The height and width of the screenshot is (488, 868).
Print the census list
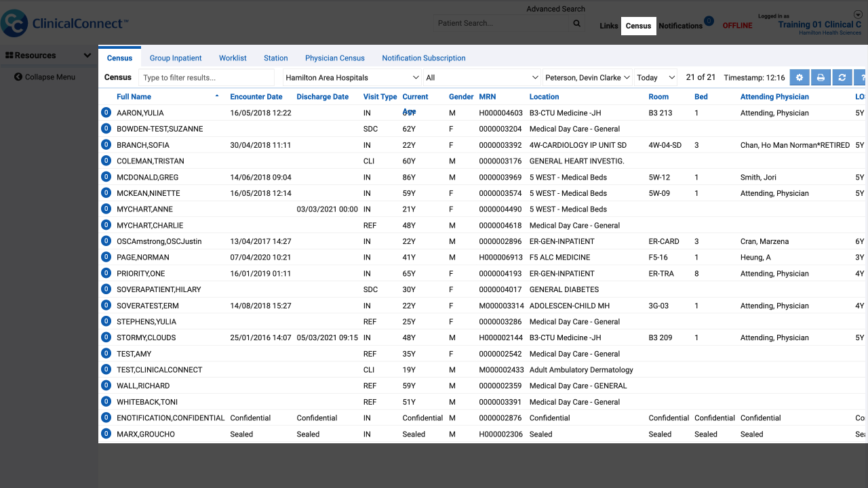[x=821, y=77]
